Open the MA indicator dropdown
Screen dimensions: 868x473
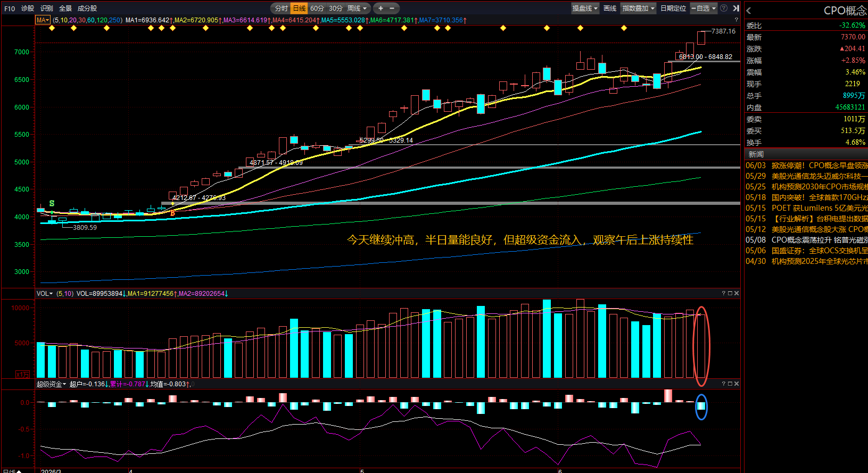pyautogui.click(x=43, y=20)
